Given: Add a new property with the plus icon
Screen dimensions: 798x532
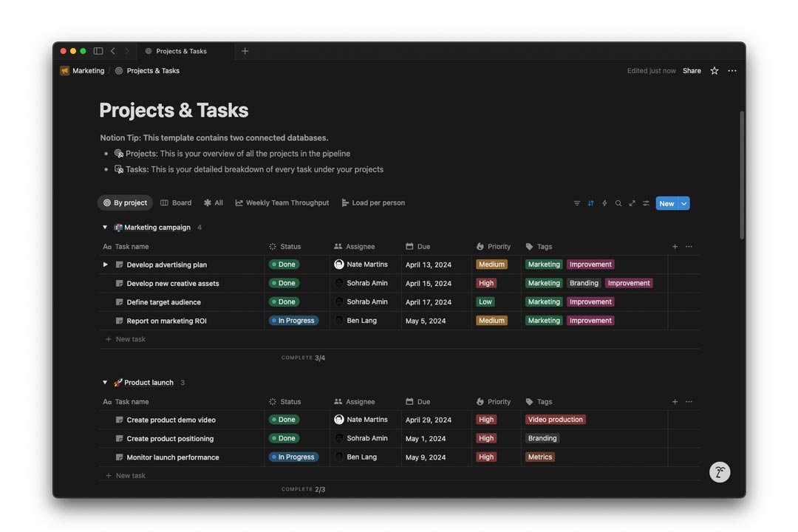Looking at the screenshot, I should click(x=675, y=246).
